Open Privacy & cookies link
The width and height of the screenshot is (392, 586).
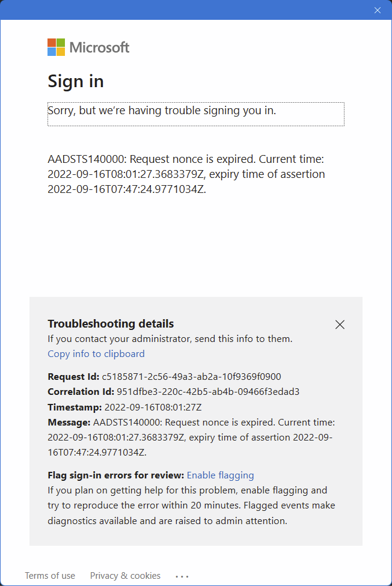(125, 575)
